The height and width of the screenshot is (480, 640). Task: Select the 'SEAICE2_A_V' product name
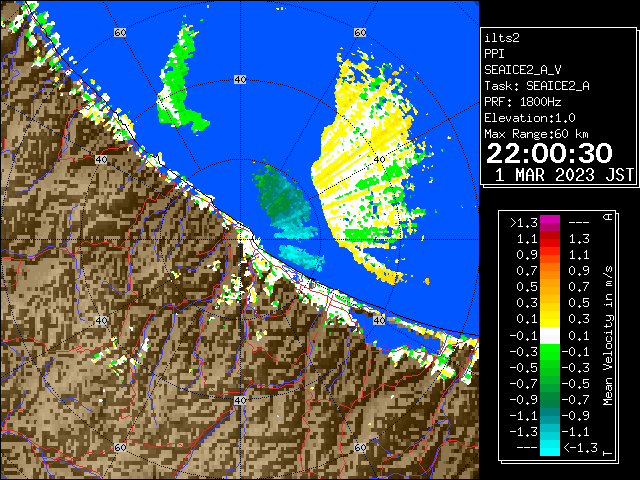[522, 70]
